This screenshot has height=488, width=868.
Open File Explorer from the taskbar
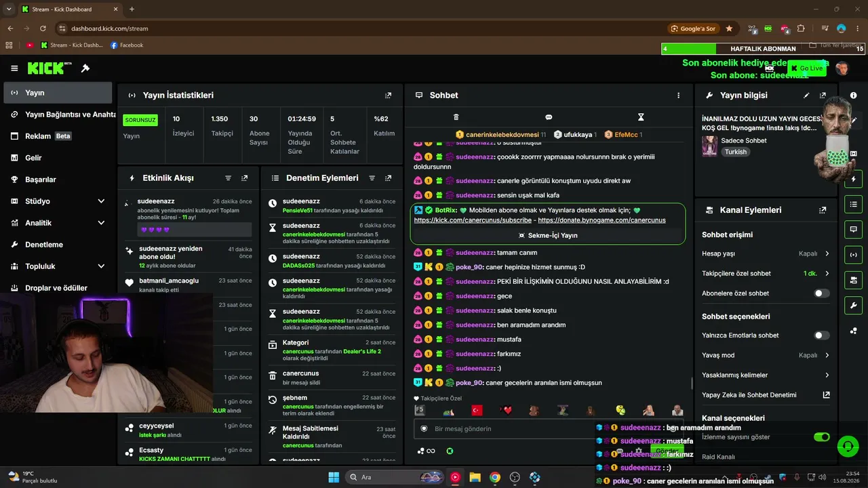475,477
